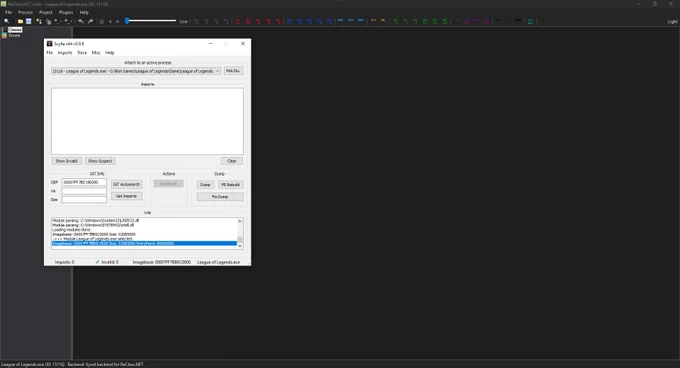
Task: Click the undo arrow in ReClass toolbar
Action: (x=81, y=21)
